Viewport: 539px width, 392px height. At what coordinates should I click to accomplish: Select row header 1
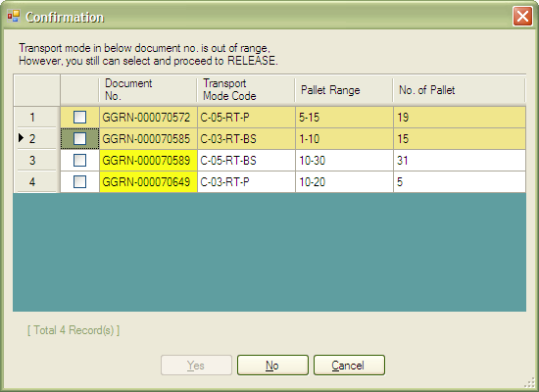tap(36, 118)
